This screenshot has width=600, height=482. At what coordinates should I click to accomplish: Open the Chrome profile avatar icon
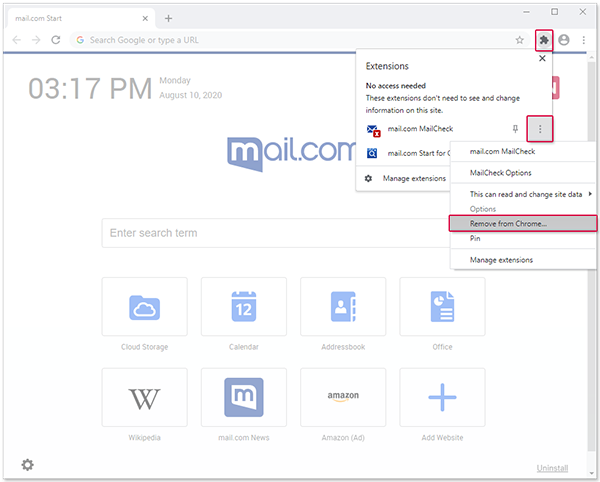pos(564,40)
